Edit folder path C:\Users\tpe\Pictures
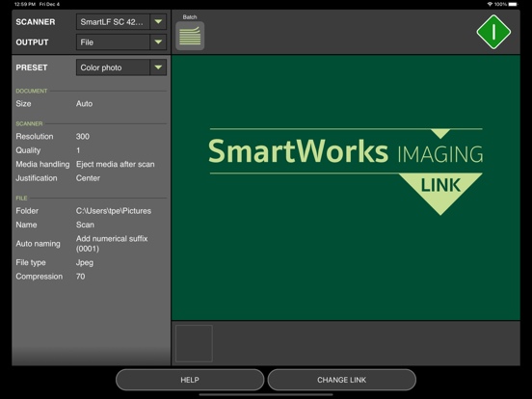Viewport: 532px width, 399px height. click(x=114, y=211)
